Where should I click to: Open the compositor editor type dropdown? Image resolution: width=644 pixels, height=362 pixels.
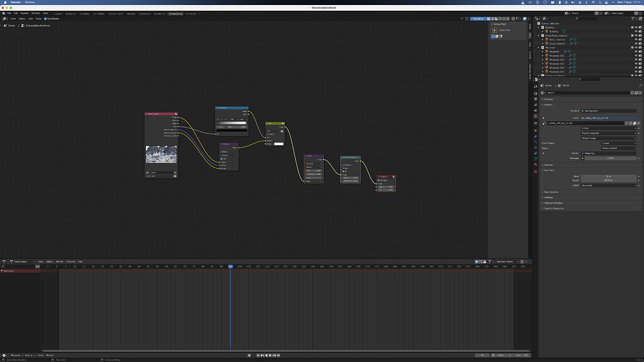(x=5, y=18)
